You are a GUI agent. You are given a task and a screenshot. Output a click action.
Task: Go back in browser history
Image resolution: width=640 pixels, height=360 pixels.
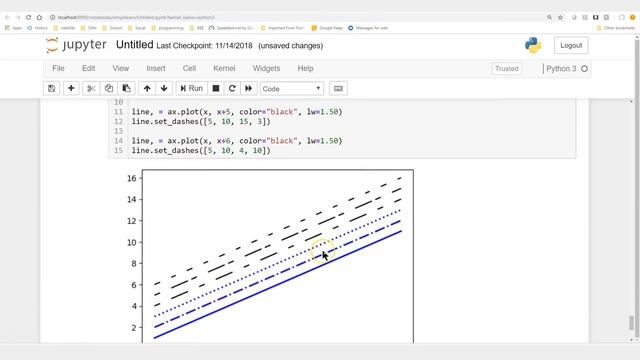click(x=7, y=18)
